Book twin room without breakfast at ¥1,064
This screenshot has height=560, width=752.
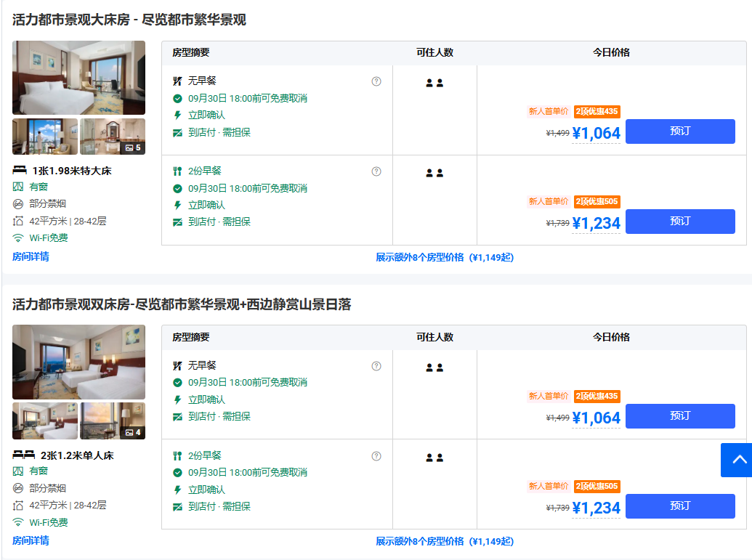pos(679,416)
